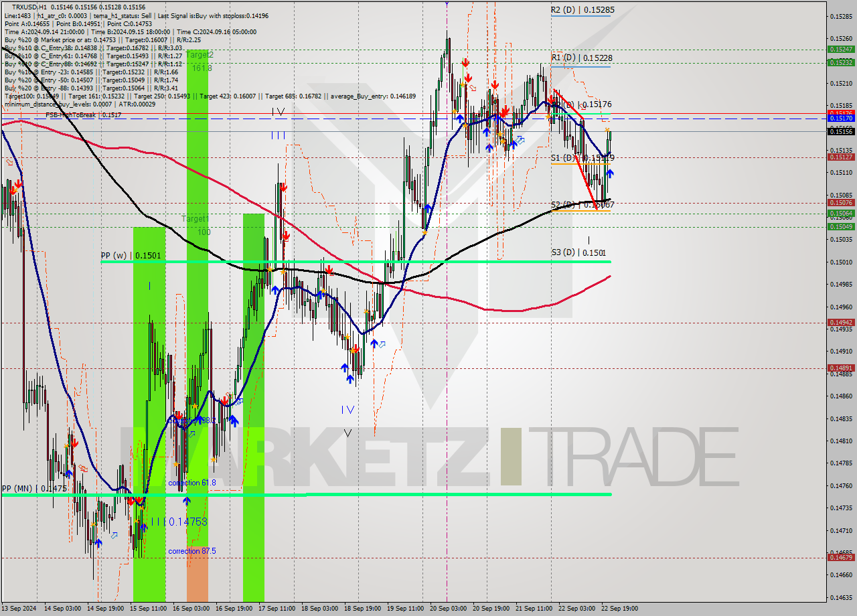Click the 22 Sep 19:00 time axis label

(x=619, y=609)
